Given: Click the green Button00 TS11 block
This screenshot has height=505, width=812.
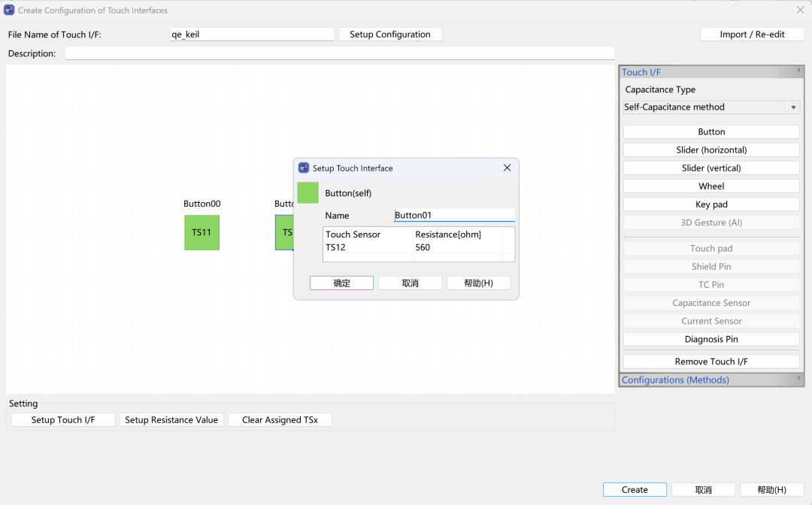Looking at the screenshot, I should (201, 232).
